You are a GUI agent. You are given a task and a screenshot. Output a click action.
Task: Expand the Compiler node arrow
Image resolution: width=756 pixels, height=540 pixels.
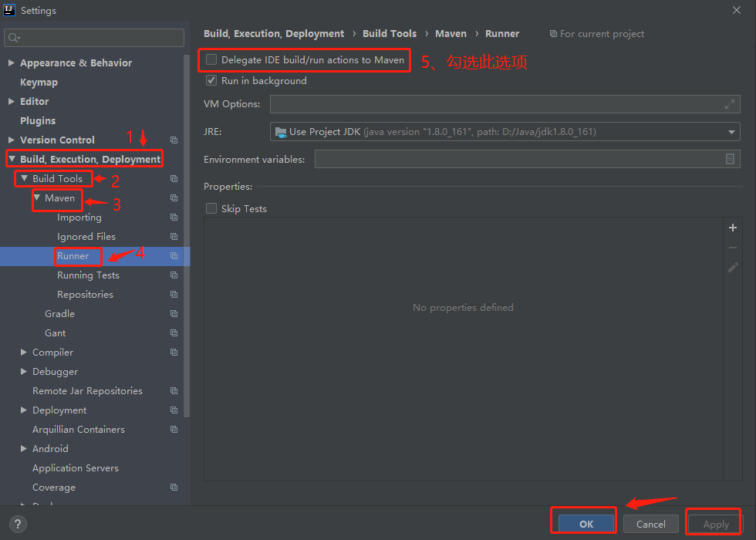tap(24, 352)
